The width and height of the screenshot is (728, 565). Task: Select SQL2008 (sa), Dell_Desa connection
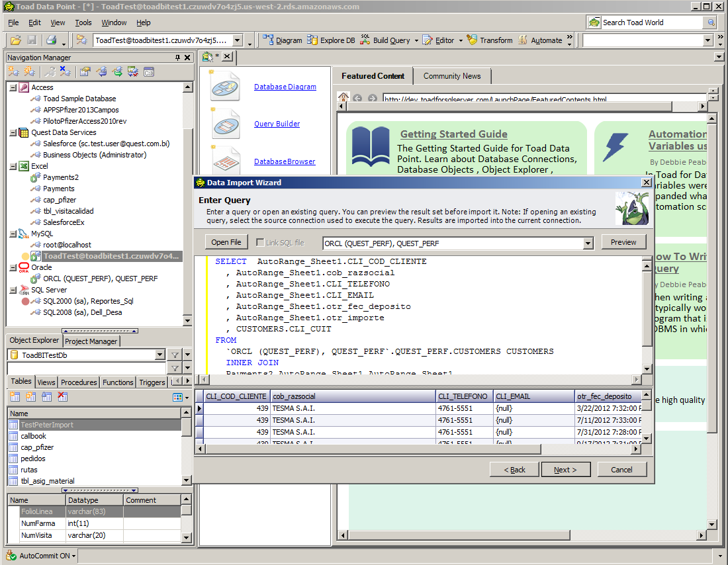(83, 312)
